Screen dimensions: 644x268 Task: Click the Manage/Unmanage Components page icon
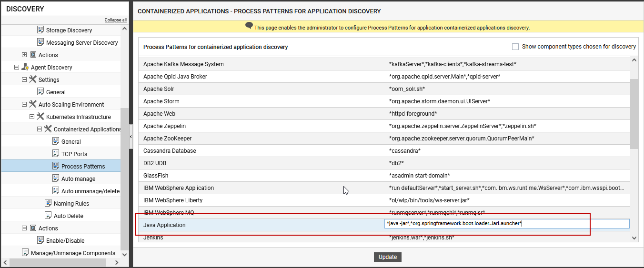coord(25,253)
